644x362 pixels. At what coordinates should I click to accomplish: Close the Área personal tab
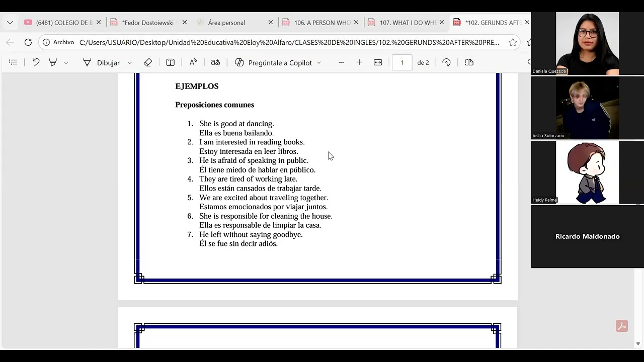[271, 23]
